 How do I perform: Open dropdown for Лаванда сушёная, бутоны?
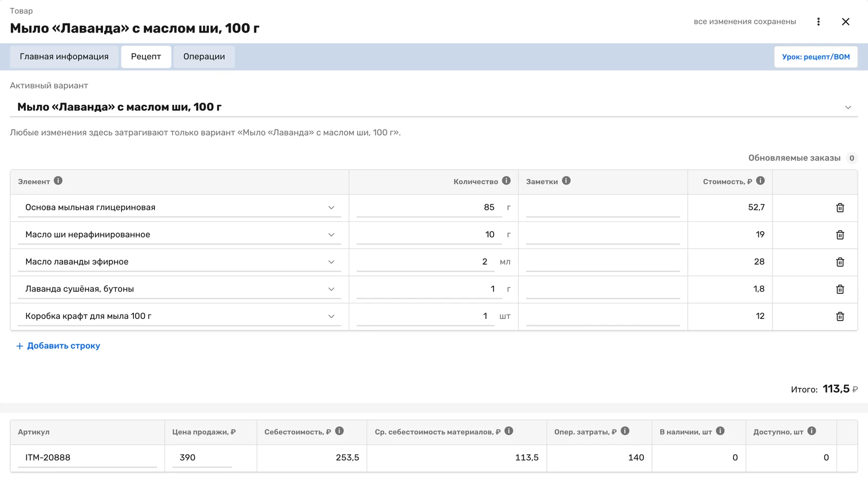pos(331,289)
